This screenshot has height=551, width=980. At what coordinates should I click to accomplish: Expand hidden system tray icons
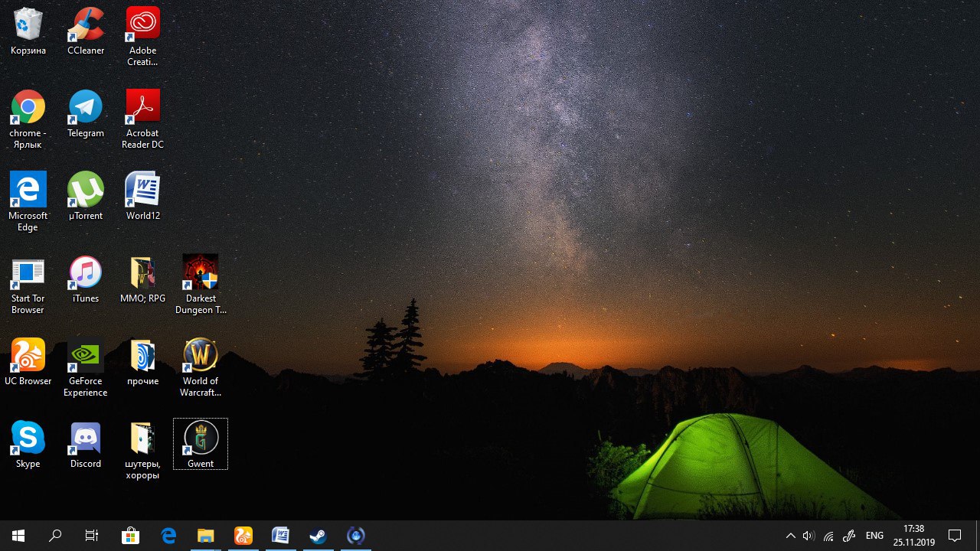(x=791, y=536)
